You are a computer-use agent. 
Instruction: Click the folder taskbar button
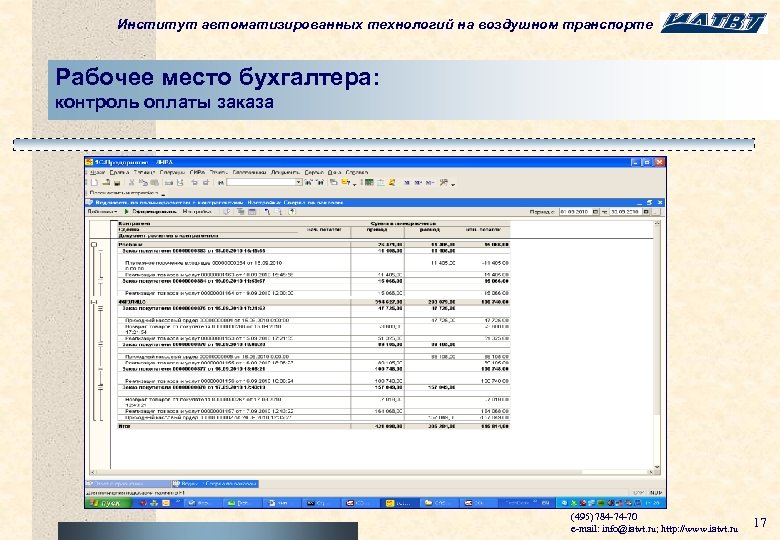[x=438, y=503]
